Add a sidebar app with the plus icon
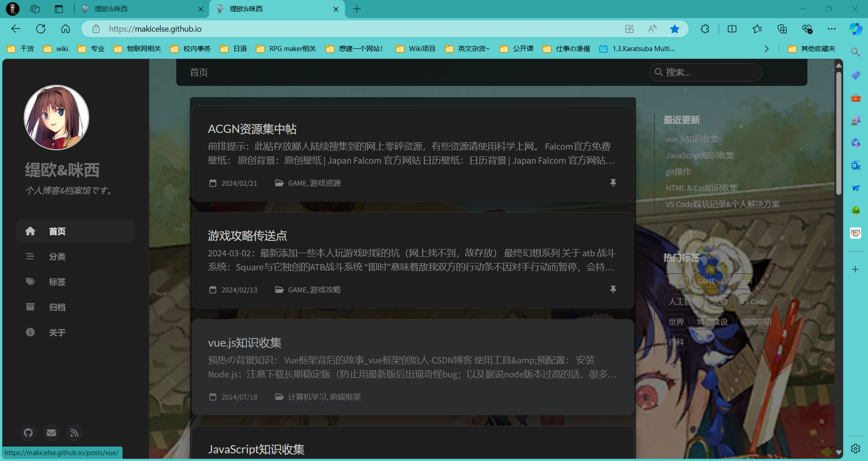The width and height of the screenshot is (868, 461). pyautogui.click(x=855, y=269)
